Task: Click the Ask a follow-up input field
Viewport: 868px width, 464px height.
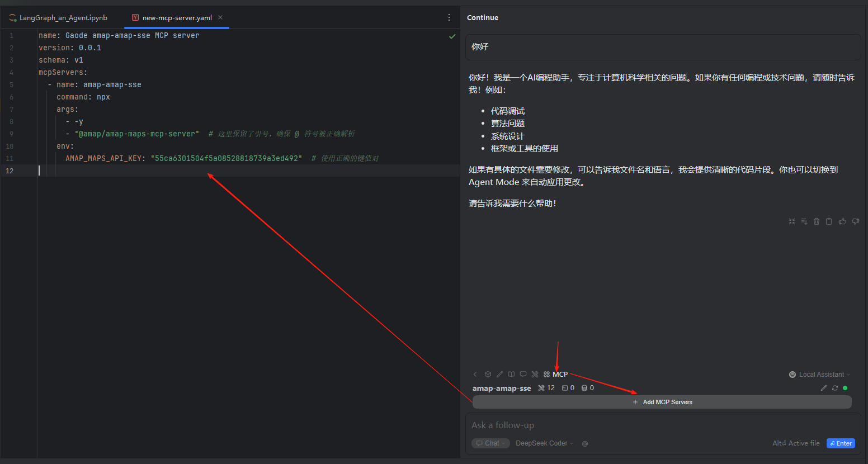Action: pos(615,425)
